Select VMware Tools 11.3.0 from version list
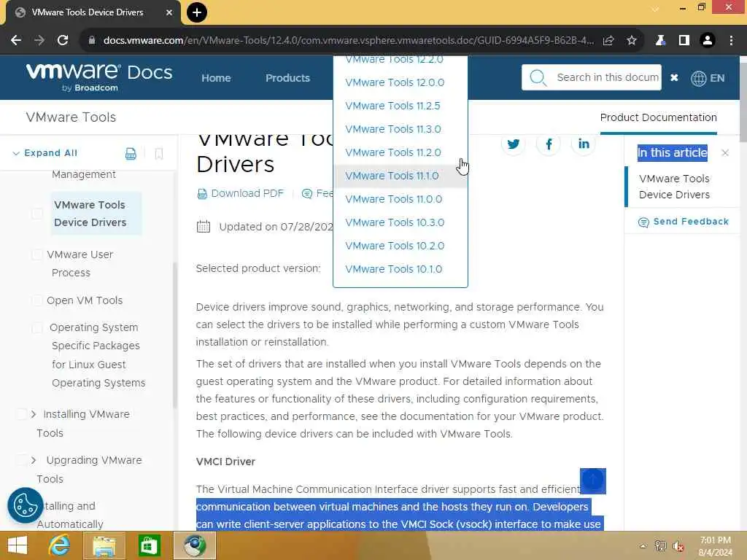The image size is (747, 560). [393, 129]
